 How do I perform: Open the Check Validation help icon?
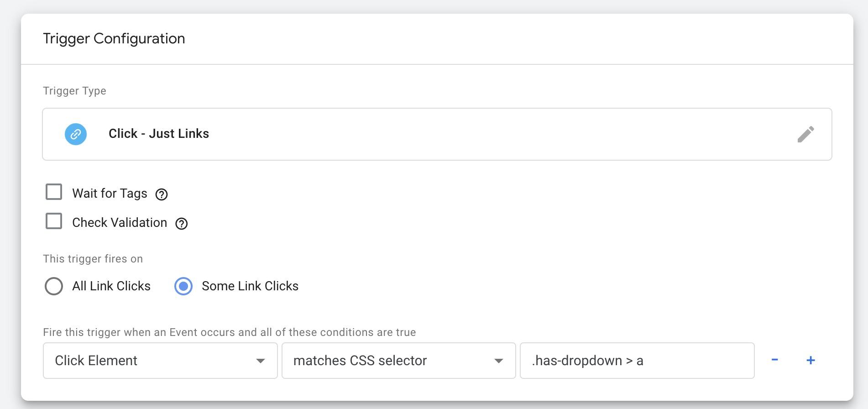tap(182, 224)
